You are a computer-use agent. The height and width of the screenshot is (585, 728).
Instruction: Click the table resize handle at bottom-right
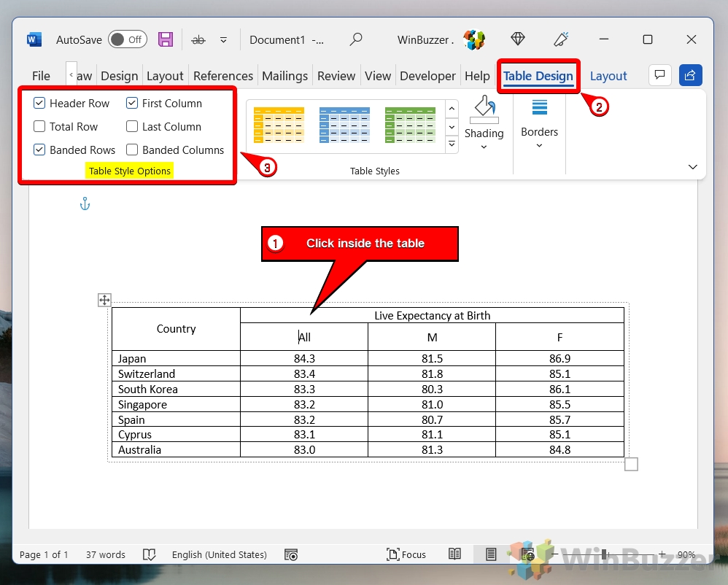[x=631, y=464]
